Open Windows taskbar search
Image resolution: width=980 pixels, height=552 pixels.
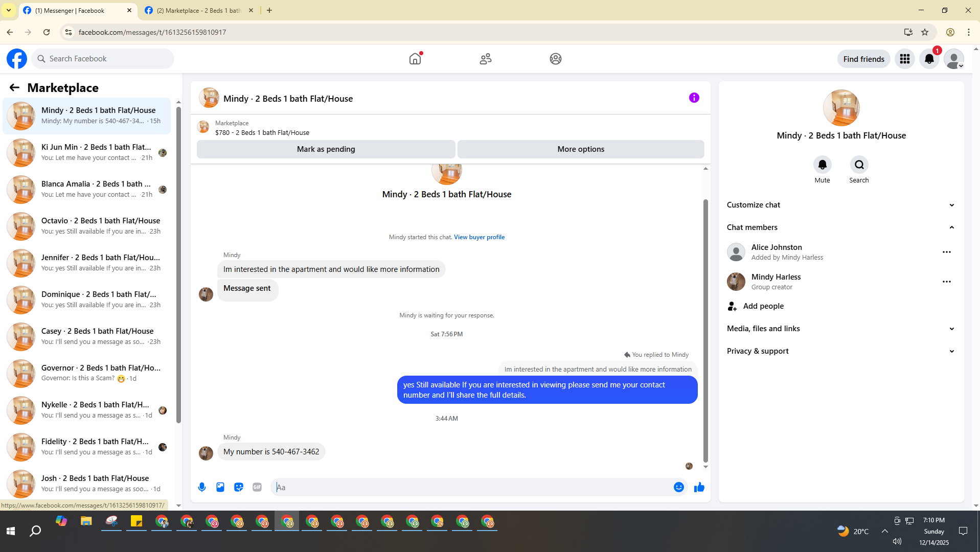[35, 531]
